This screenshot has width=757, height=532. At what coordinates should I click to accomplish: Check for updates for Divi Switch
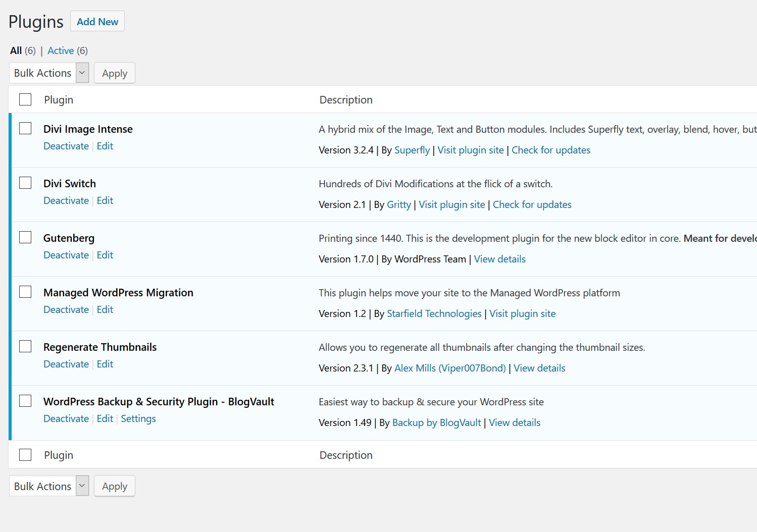pyautogui.click(x=532, y=205)
